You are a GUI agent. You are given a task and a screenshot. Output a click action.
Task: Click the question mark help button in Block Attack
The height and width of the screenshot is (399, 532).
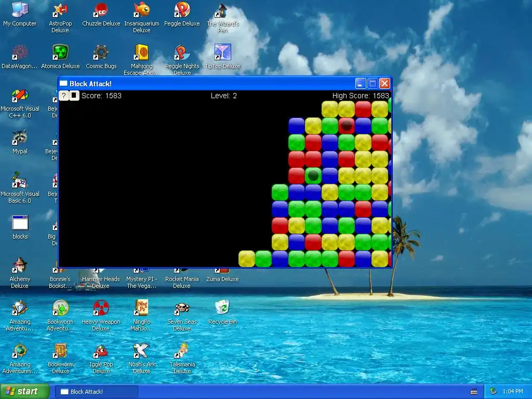point(64,96)
